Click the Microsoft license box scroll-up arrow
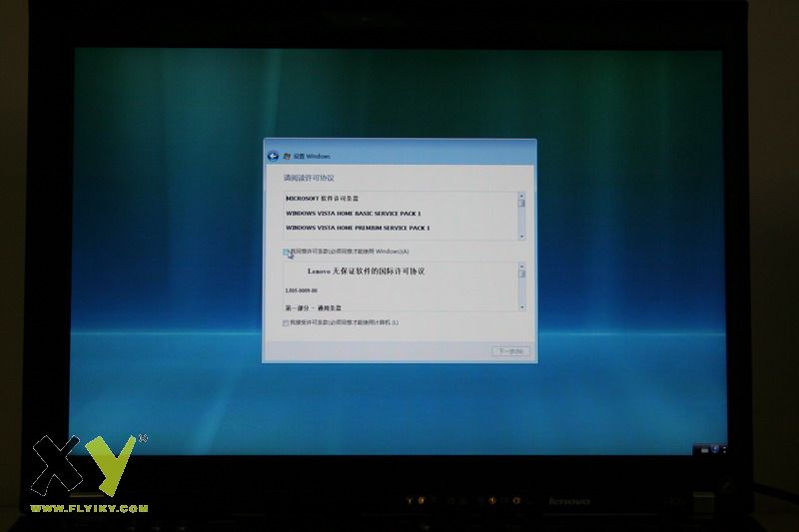 click(x=521, y=196)
